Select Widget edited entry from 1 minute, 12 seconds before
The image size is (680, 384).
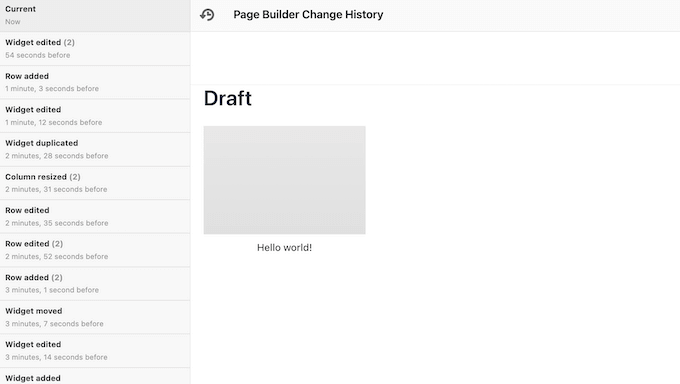(95, 116)
